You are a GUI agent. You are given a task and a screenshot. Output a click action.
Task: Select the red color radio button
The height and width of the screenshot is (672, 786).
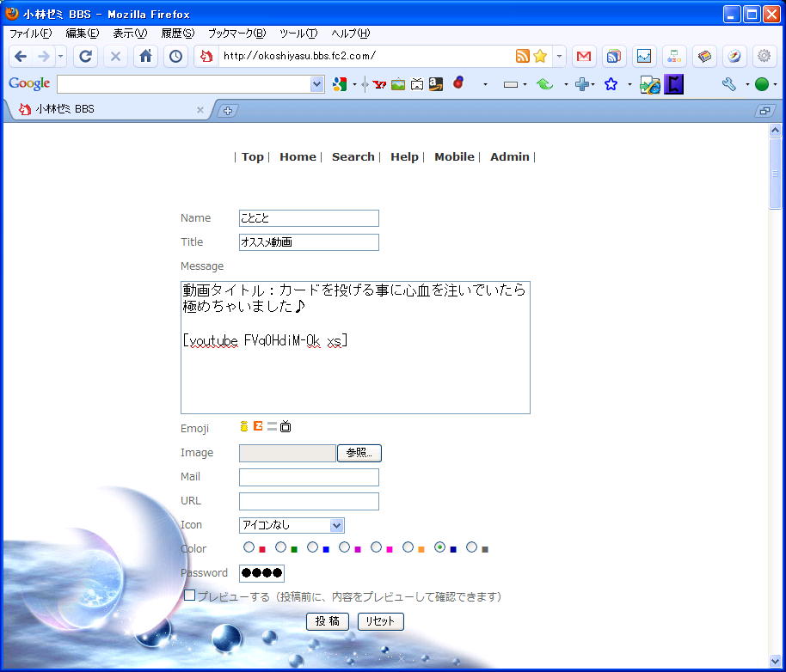click(249, 547)
